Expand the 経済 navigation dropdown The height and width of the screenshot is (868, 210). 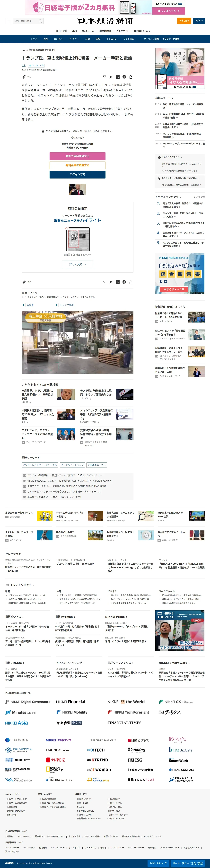pos(89,39)
